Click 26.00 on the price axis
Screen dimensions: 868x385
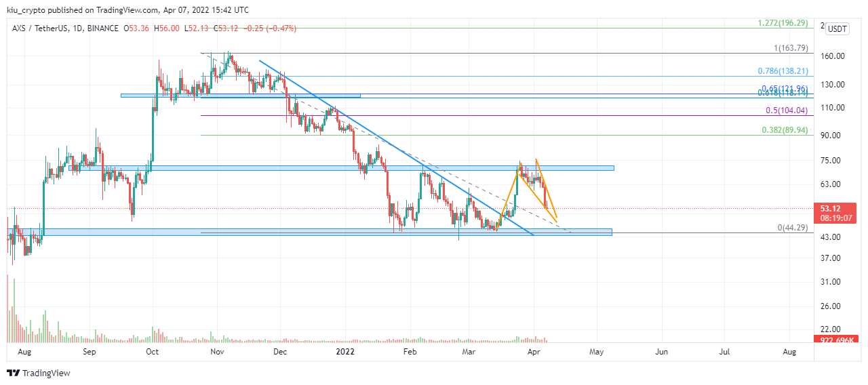(x=831, y=306)
